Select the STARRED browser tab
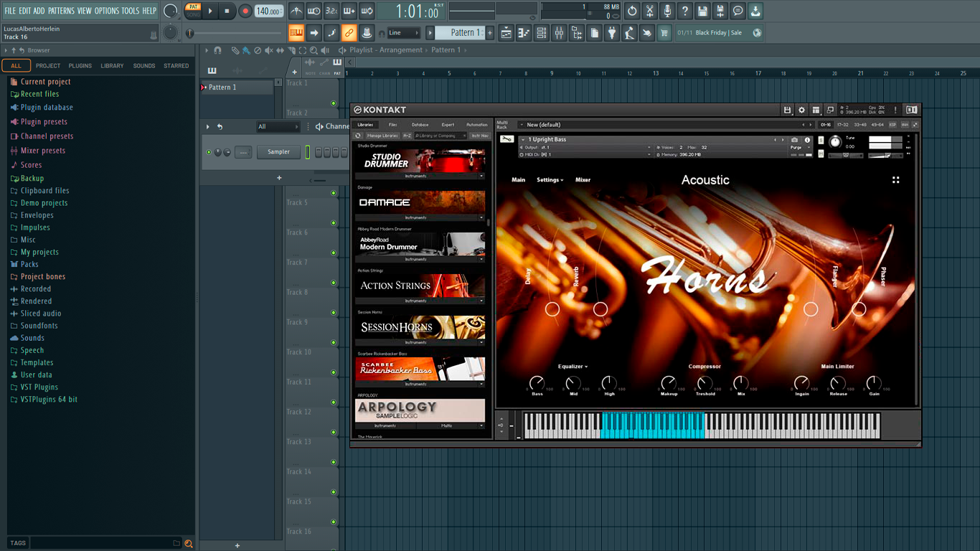 176,65
